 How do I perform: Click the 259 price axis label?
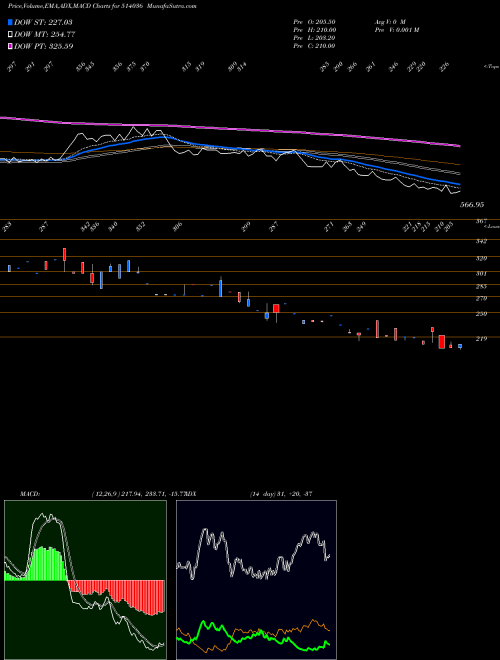click(481, 314)
